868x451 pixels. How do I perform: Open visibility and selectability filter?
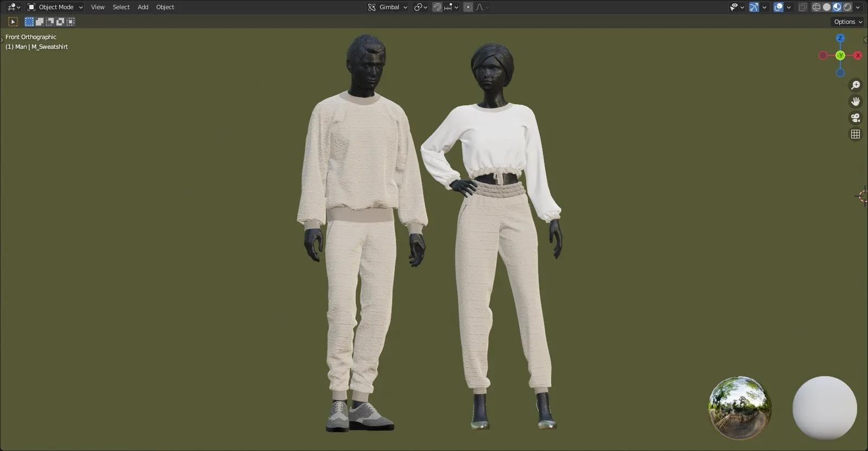pos(737,7)
